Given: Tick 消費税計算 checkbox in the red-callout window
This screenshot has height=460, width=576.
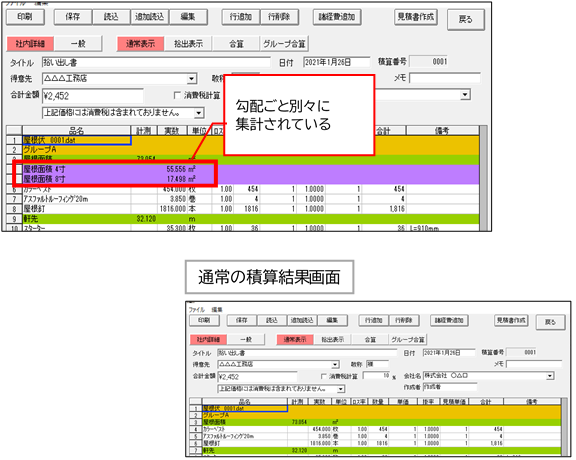Looking at the screenshot, I should click(x=177, y=96).
